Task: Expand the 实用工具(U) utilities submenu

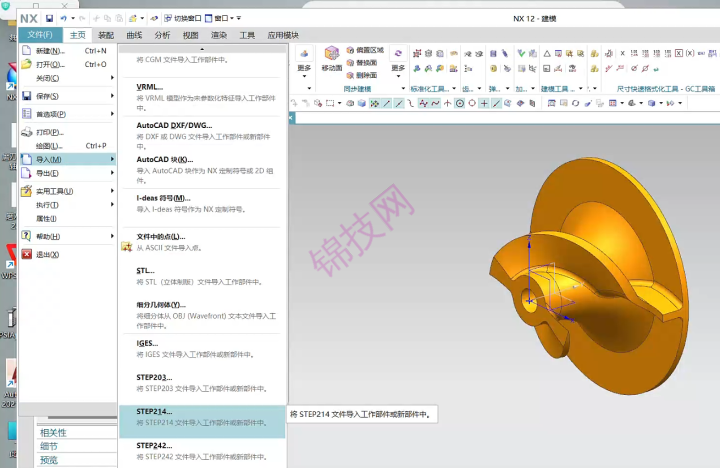Action: [x=68, y=191]
